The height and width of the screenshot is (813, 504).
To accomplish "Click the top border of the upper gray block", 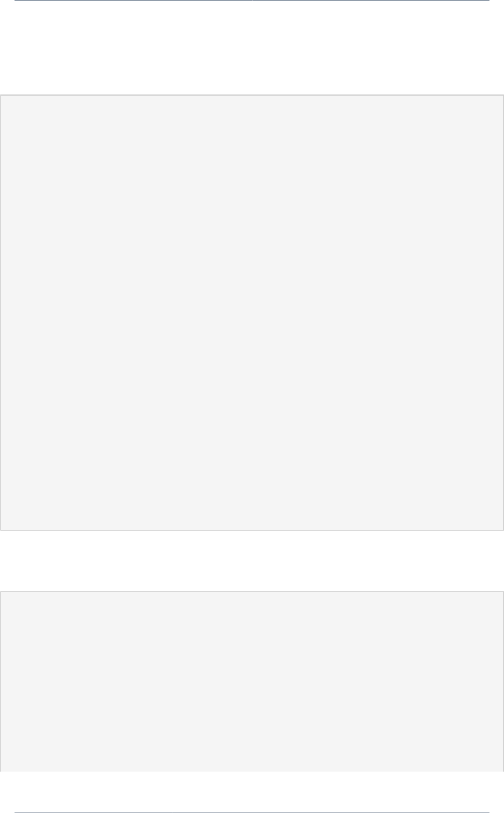I will pos(252,95).
